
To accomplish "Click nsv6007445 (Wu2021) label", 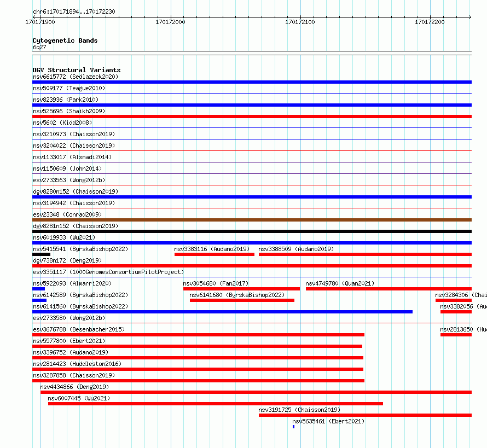I will [79, 398].
